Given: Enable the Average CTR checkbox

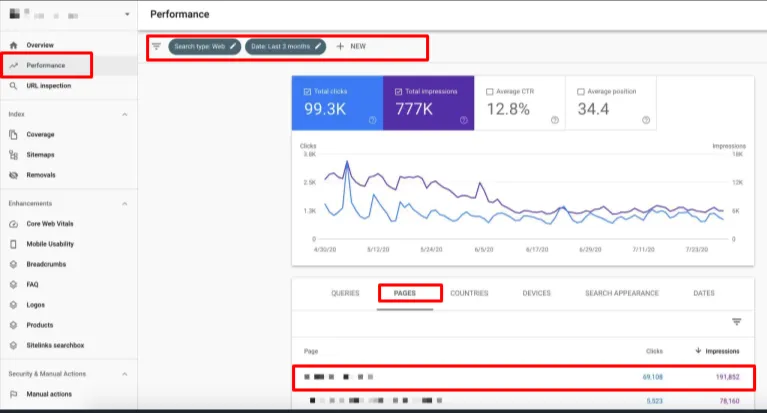Looking at the screenshot, I should (490, 92).
